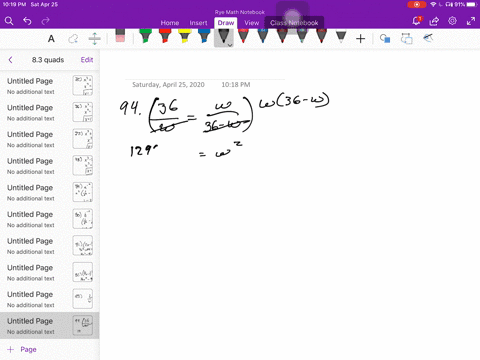This screenshot has width=480, height=360.
Task: Choose the lasso select tool
Action: click(73, 39)
